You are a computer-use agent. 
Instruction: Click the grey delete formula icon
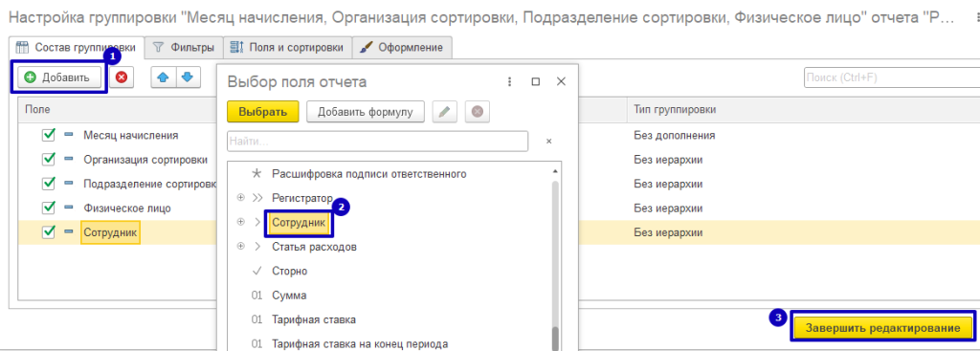tap(477, 112)
